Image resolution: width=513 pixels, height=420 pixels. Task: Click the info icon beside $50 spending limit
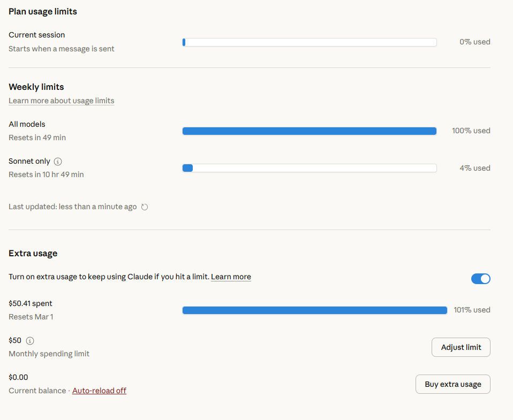pos(30,341)
